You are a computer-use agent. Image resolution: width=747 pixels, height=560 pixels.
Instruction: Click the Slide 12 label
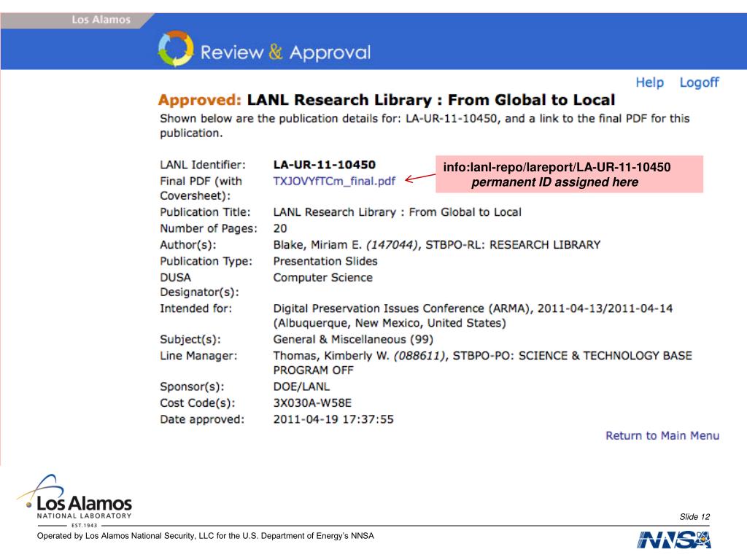click(x=694, y=517)
